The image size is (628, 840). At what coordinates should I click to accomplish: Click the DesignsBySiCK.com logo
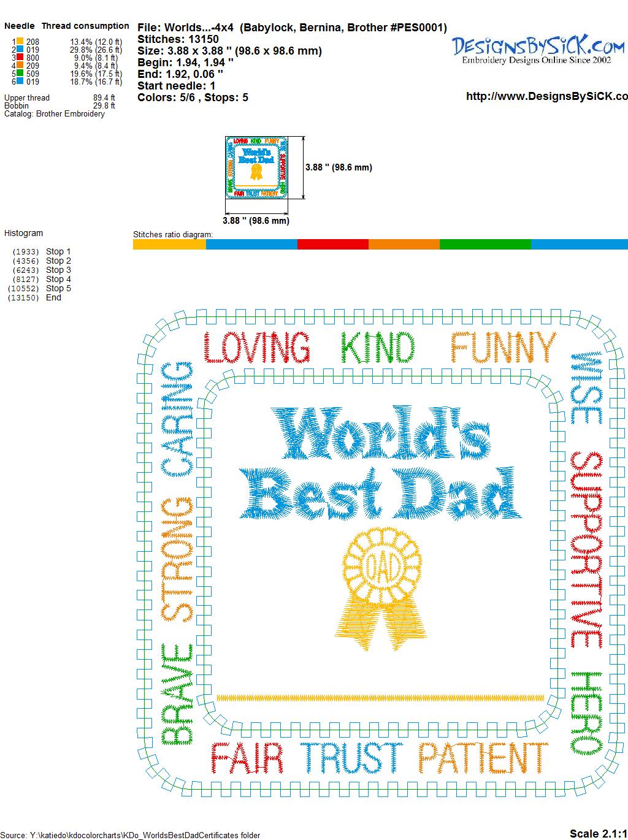tap(538, 49)
